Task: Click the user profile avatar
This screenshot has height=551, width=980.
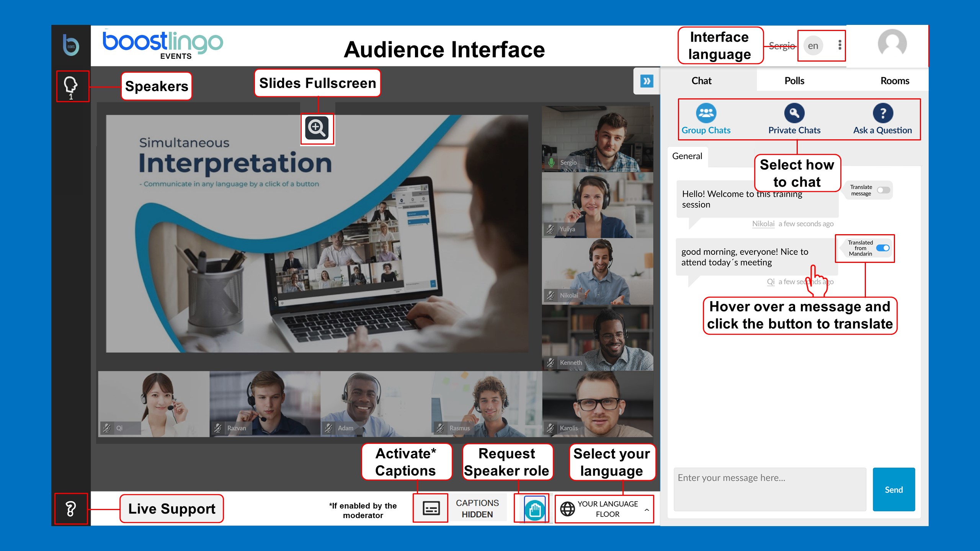Action: [x=892, y=44]
